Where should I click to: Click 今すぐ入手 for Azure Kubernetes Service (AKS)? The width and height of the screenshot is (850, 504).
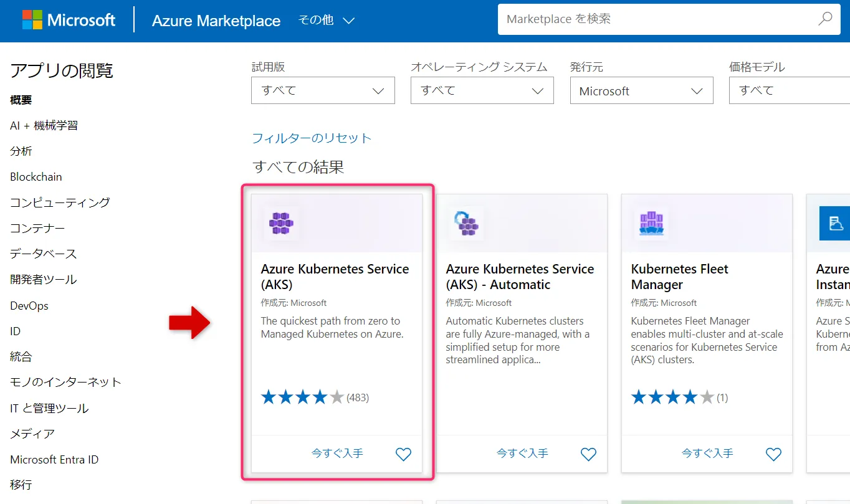(337, 454)
